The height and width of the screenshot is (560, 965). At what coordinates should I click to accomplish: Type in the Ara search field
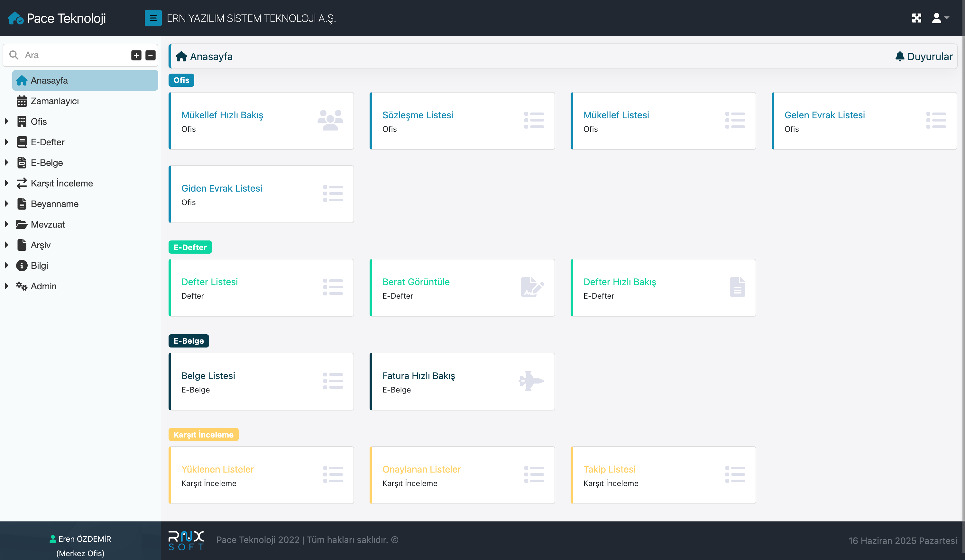point(73,55)
